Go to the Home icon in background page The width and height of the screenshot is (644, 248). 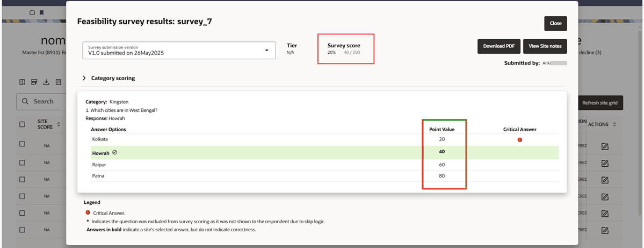click(x=32, y=12)
